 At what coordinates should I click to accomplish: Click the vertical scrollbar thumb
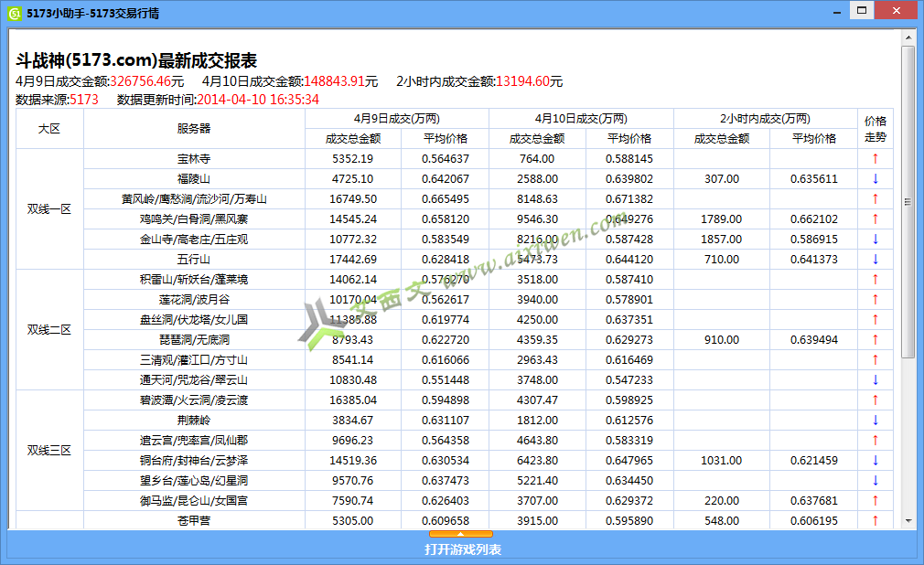coord(908,201)
